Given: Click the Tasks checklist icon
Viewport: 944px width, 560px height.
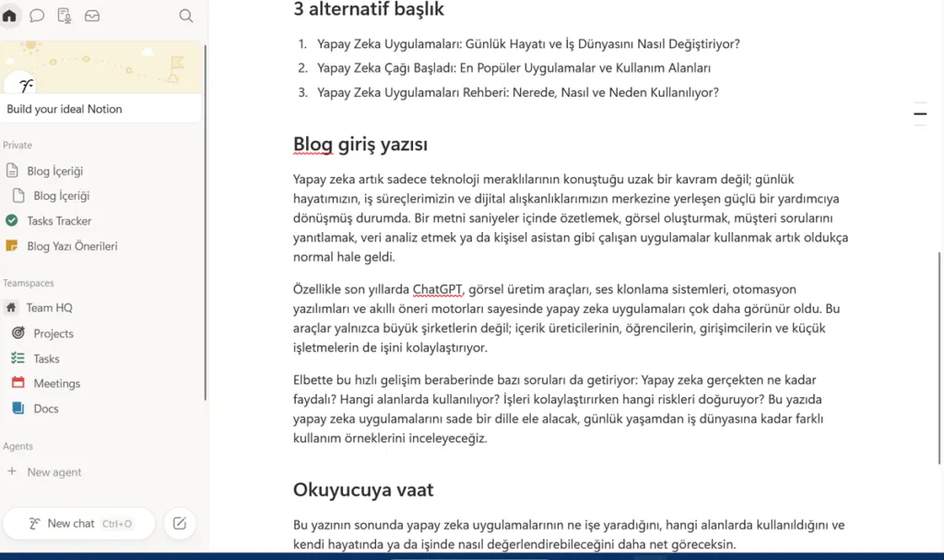Looking at the screenshot, I should (18, 358).
